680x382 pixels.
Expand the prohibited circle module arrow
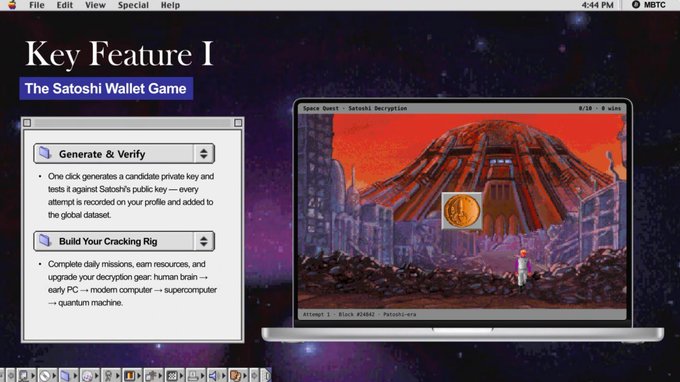[x=54, y=375]
